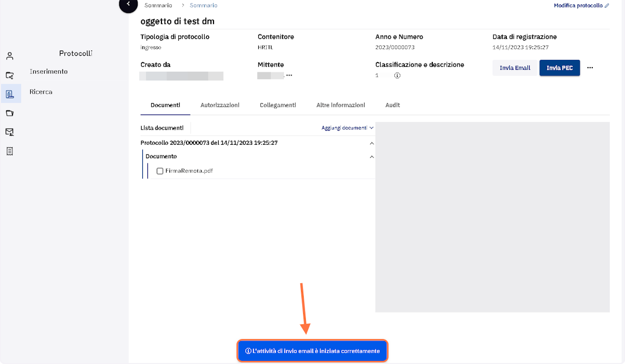625x364 pixels.
Task: Click the email started notification toast
Action: (312, 352)
